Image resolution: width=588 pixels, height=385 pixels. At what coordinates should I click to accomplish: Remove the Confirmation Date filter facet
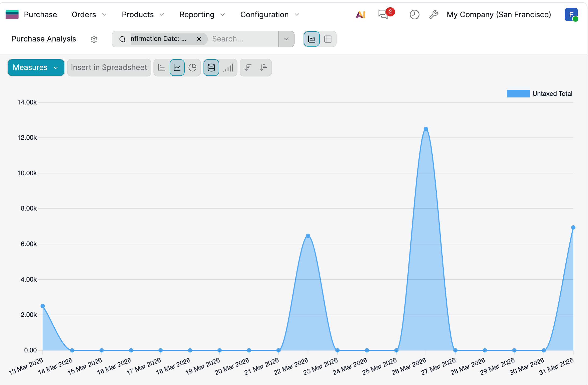[199, 39]
